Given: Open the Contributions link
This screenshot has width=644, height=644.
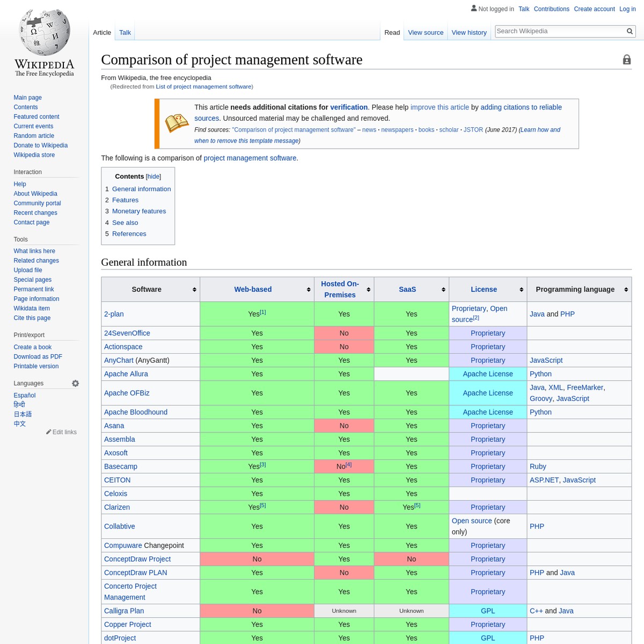Looking at the screenshot, I should point(551,9).
